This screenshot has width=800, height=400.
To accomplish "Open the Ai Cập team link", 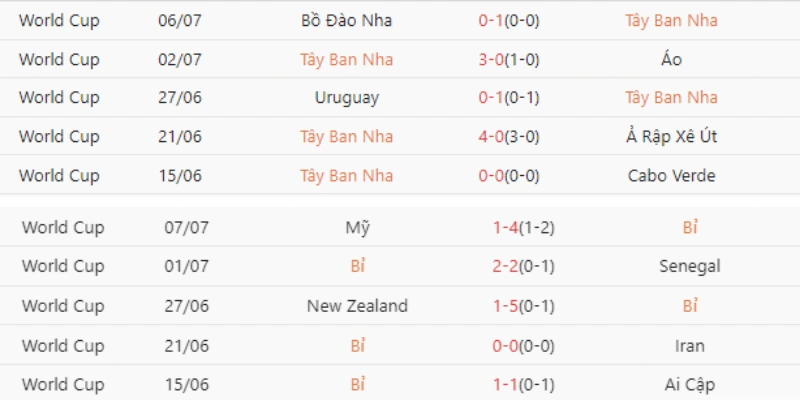I will point(690,384).
